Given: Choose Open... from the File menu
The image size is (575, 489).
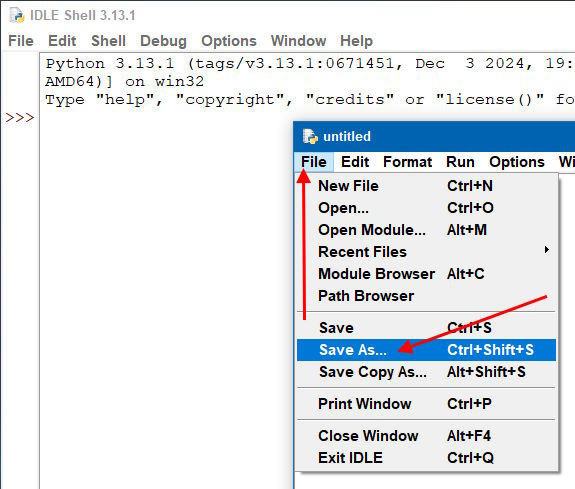Looking at the screenshot, I should click(426, 208).
